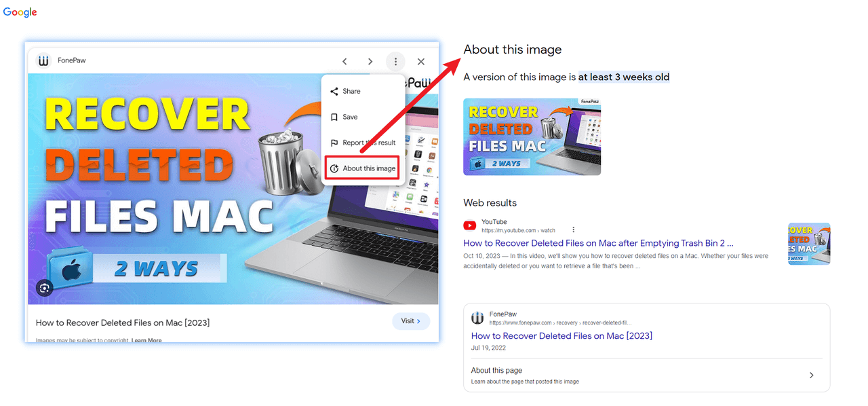Choose About this image menu entry
868x406 pixels.
[363, 168]
